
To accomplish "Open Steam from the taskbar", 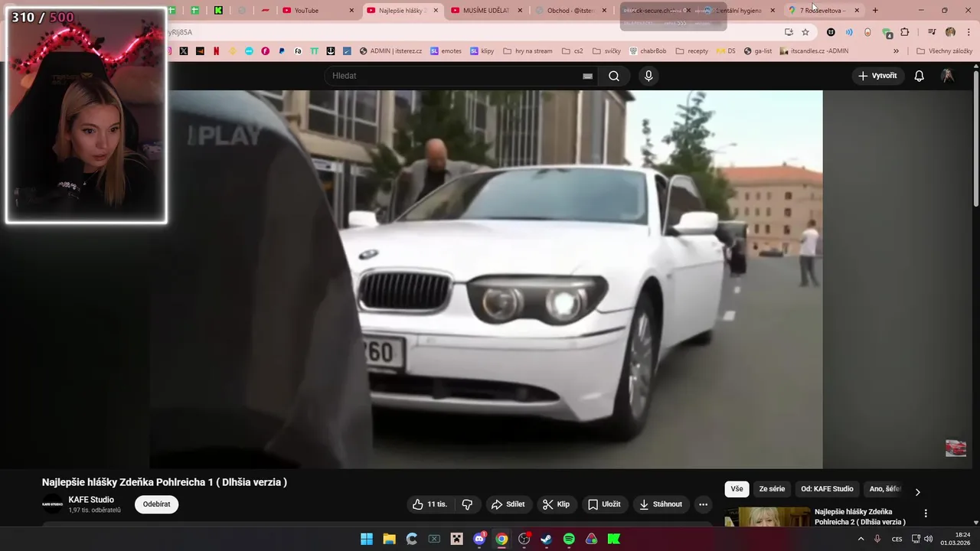I will (546, 539).
